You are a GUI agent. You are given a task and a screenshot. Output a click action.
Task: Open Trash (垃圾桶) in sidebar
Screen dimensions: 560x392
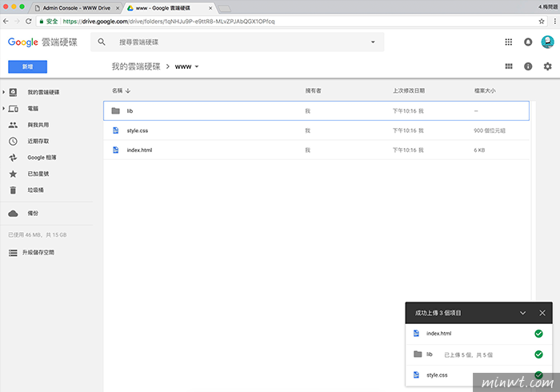(35, 190)
